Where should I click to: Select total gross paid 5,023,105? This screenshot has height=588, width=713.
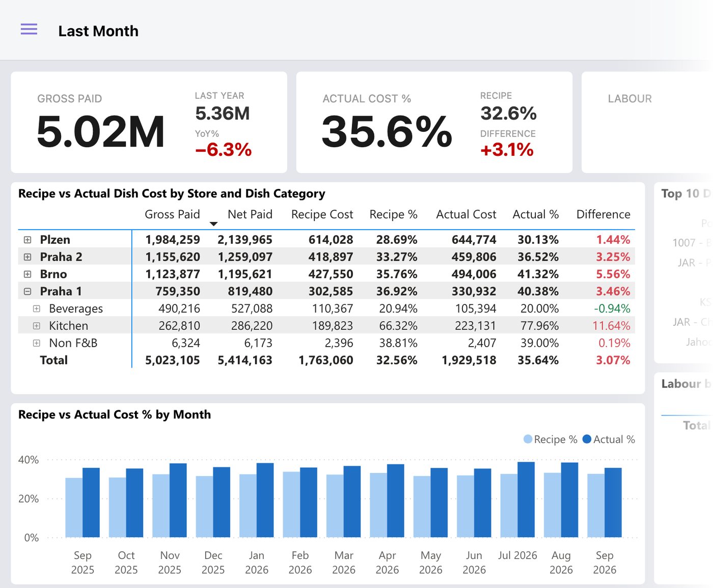[172, 360]
